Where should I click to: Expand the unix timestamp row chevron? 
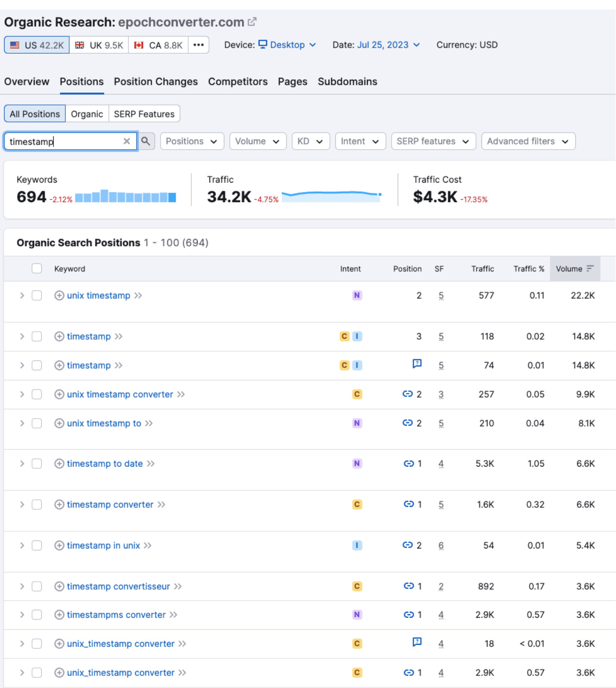click(22, 296)
